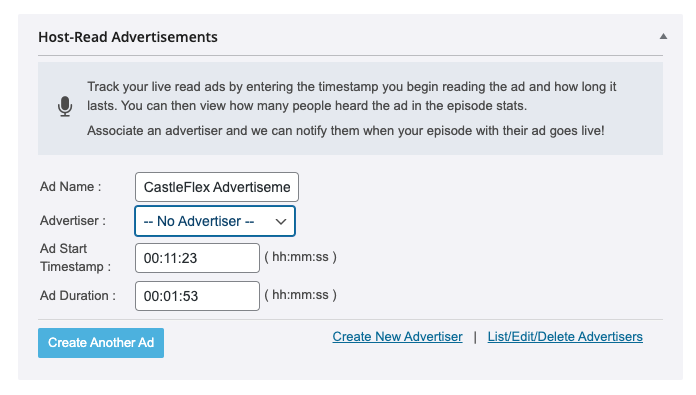Click the 'Associate an advertiser' notice sentence
The image size is (696, 395).
(346, 131)
